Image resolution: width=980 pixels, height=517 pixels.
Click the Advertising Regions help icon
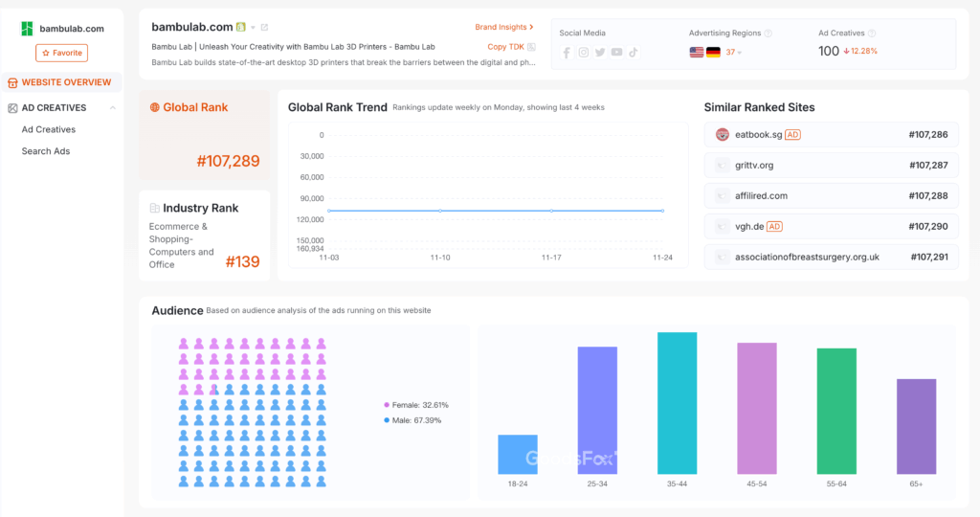[768, 34]
